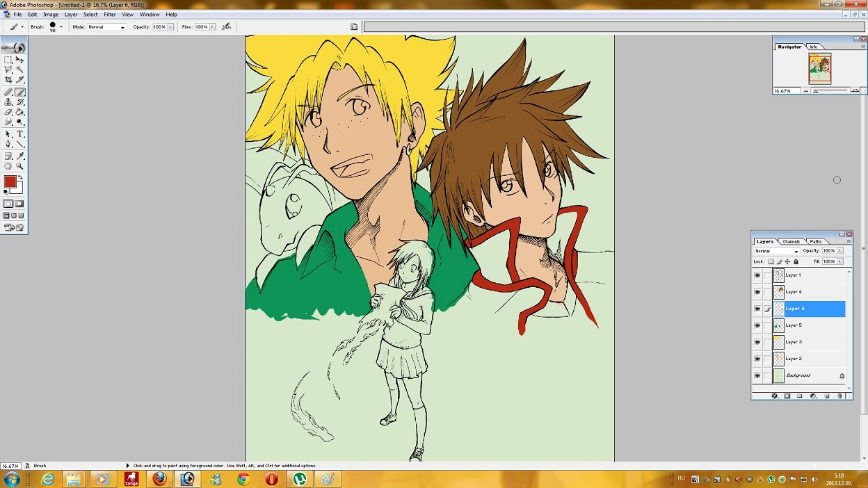The height and width of the screenshot is (488, 868).
Task: Toggle lock position icon
Action: [788, 261]
